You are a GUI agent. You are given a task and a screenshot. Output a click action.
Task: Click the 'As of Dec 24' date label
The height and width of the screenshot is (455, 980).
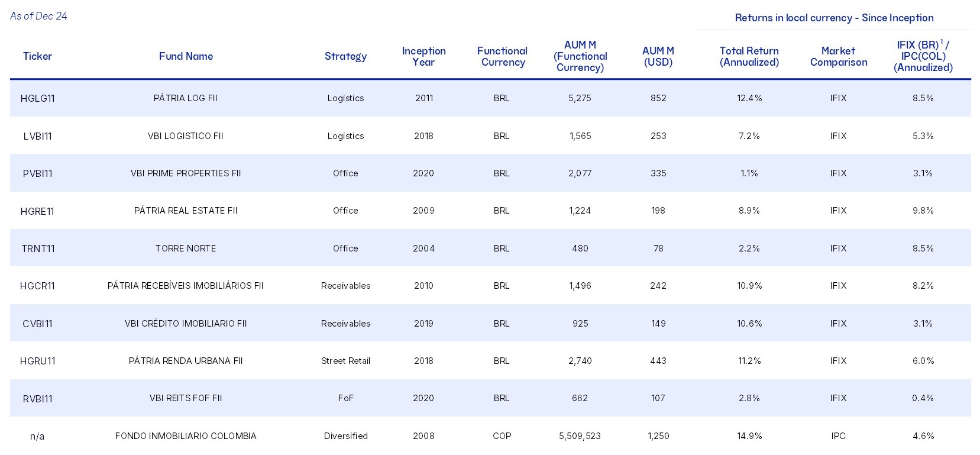click(38, 16)
